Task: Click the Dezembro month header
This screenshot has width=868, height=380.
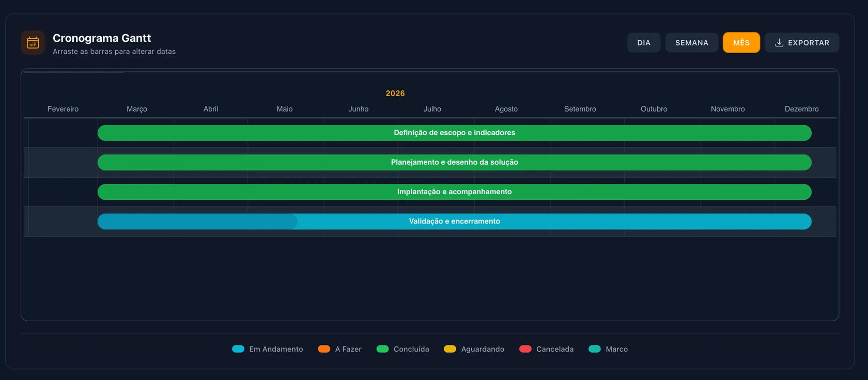Action: [x=802, y=109]
